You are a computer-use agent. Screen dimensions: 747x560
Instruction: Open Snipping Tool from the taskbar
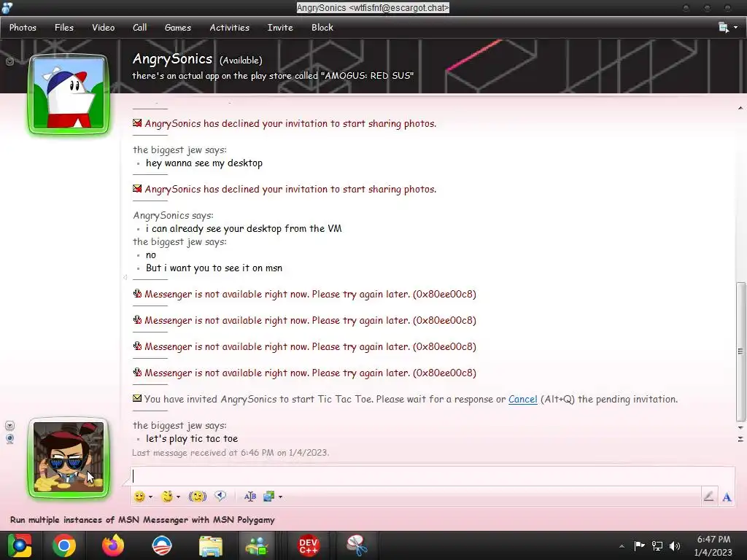tap(357, 545)
